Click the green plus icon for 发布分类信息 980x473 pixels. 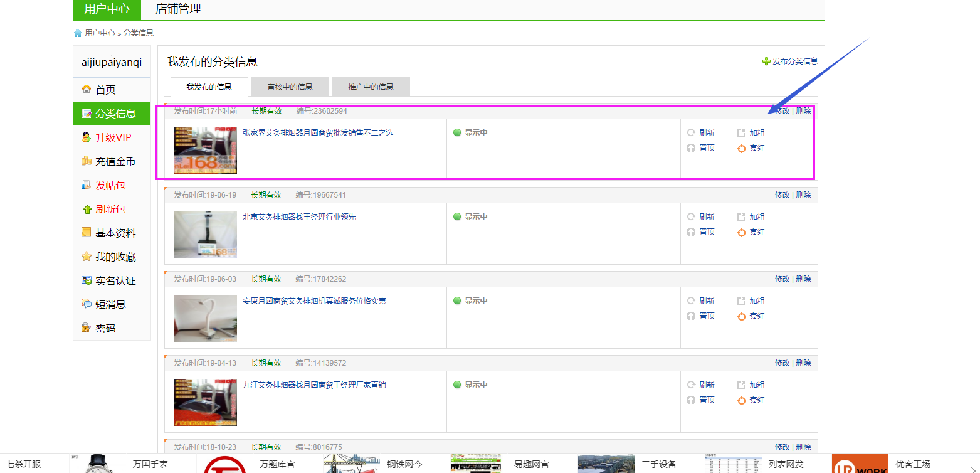coord(766,61)
